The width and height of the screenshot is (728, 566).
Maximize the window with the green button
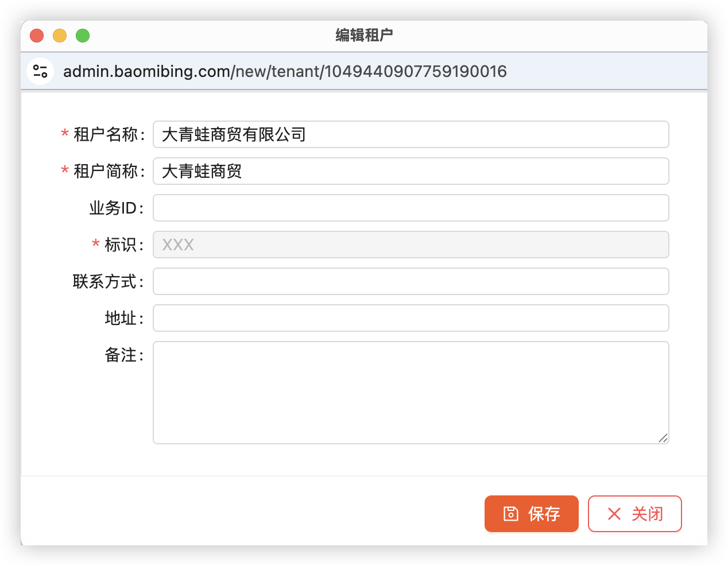click(83, 36)
